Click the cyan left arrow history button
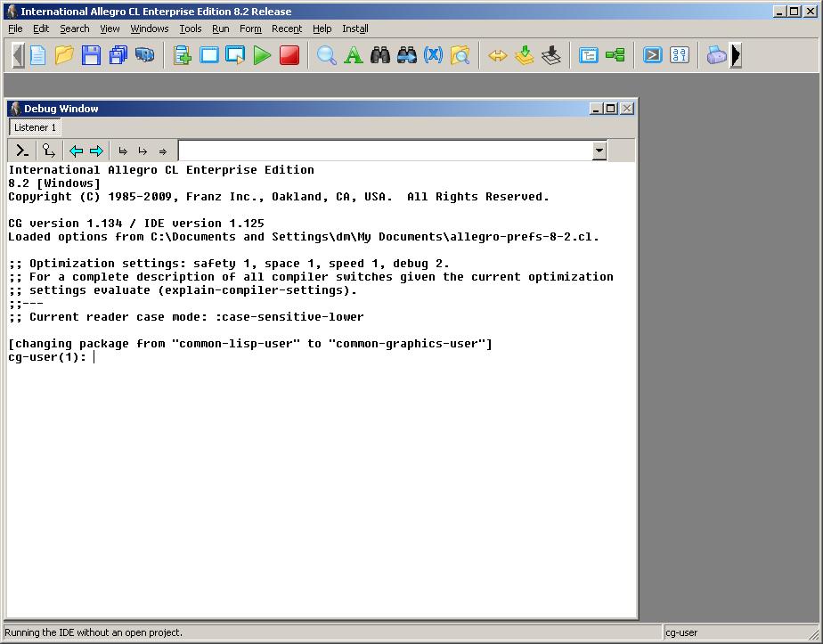This screenshot has width=823, height=644. (76, 151)
